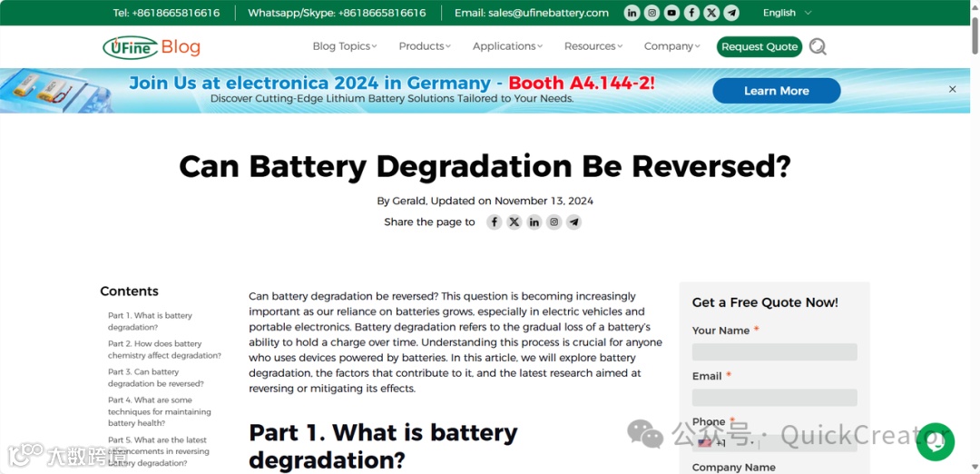Go to Part 4 techniques for maintaining health

160,411
